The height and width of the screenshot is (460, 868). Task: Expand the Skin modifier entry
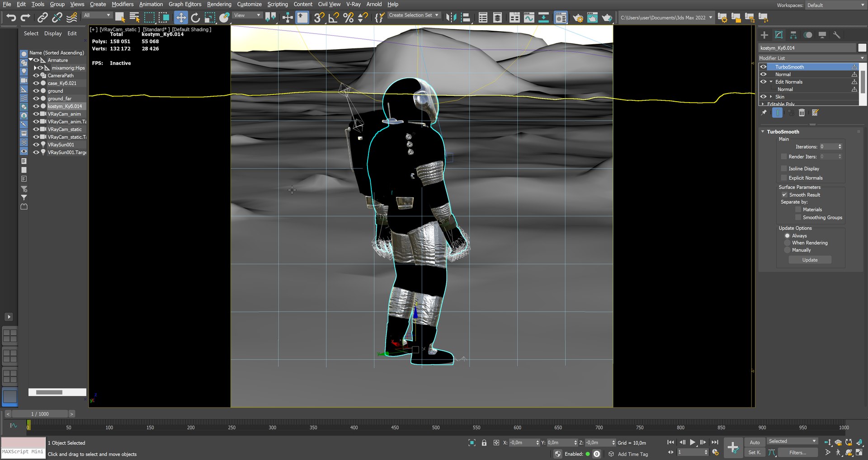click(771, 97)
